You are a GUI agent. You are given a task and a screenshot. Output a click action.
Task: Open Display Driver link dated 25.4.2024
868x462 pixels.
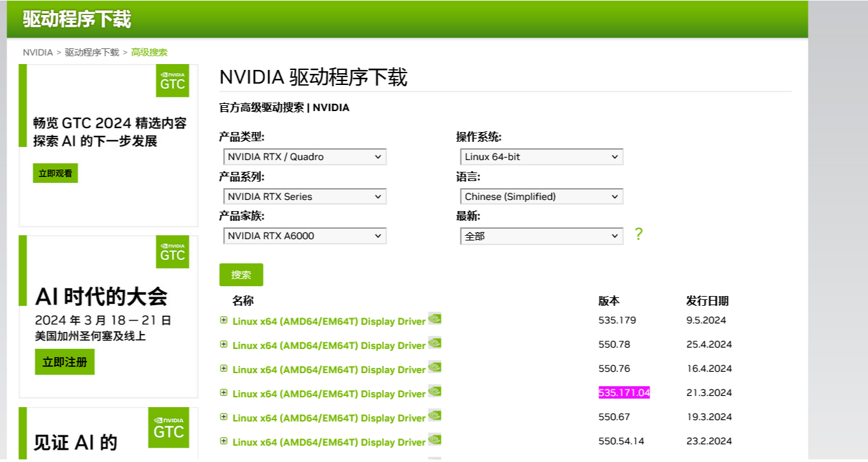(x=329, y=346)
